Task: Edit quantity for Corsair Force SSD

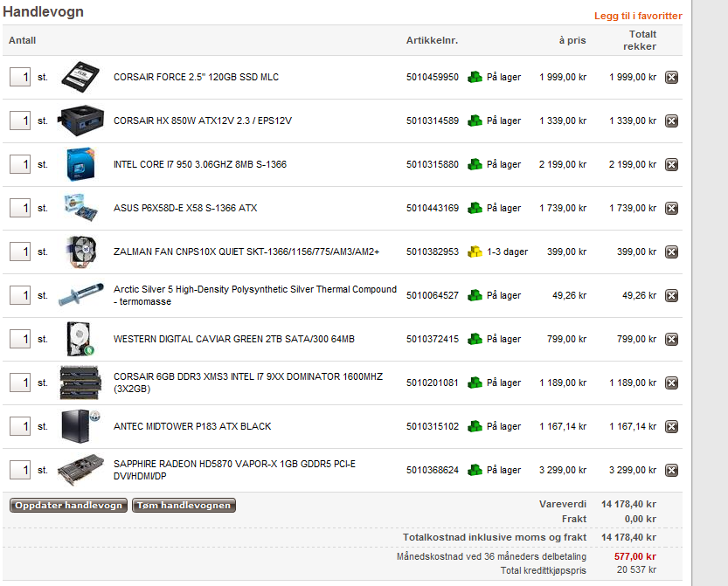Action: (x=20, y=77)
